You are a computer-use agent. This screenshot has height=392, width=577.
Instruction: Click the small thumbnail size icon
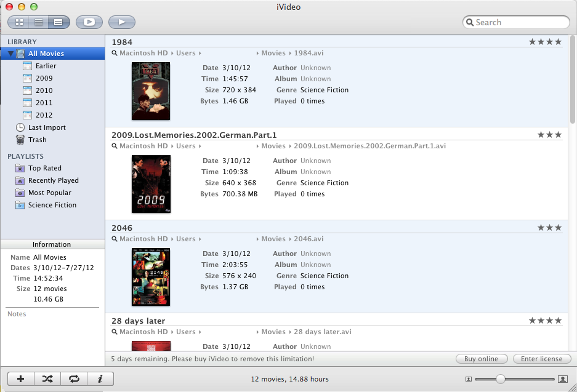(469, 379)
